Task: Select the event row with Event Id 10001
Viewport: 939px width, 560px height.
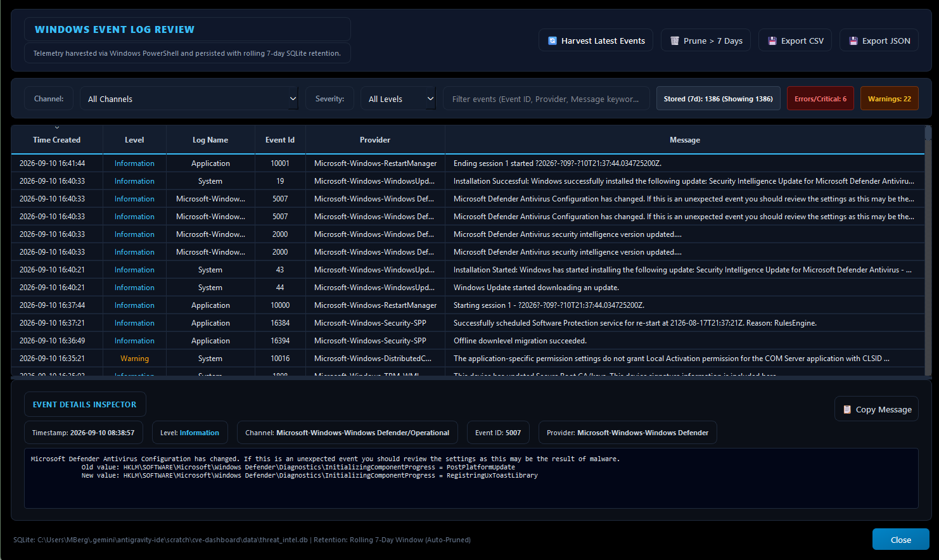Action: point(468,163)
